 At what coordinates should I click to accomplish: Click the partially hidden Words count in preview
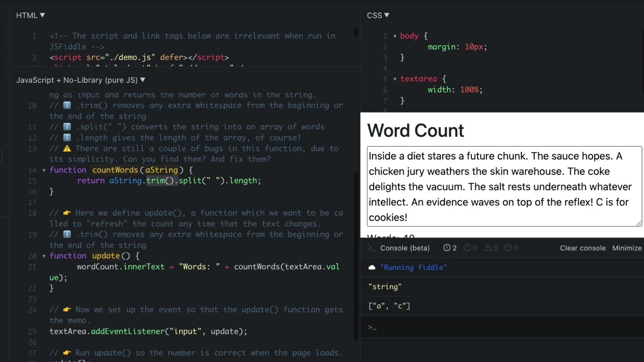(391, 236)
